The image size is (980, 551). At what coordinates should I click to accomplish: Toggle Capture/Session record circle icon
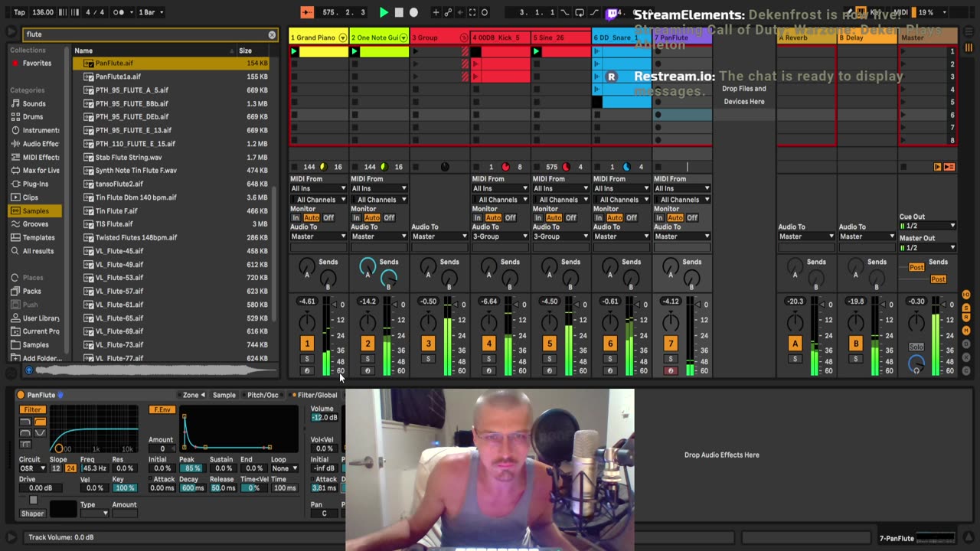(485, 12)
